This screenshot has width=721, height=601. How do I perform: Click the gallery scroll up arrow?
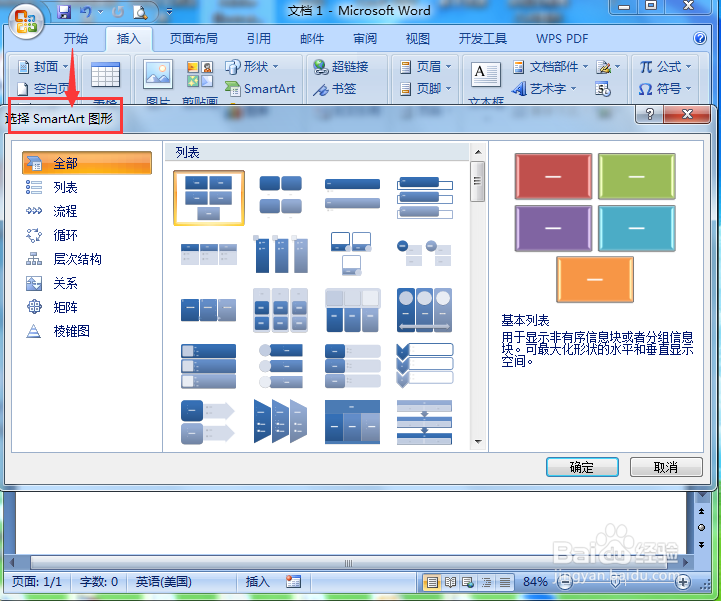click(478, 152)
